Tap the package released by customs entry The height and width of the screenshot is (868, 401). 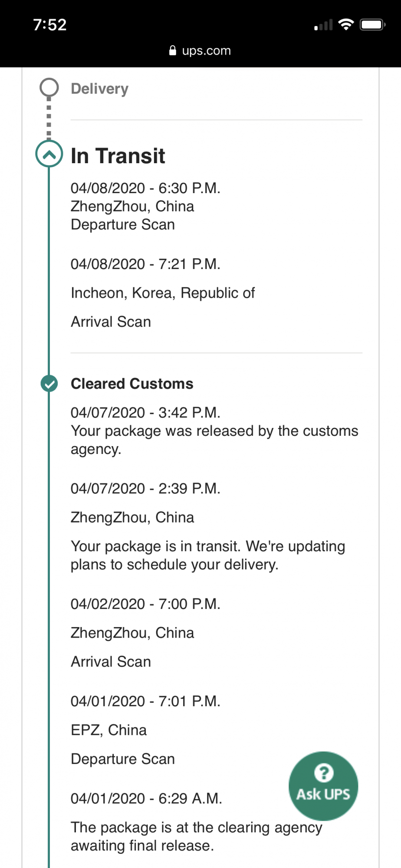(x=214, y=431)
